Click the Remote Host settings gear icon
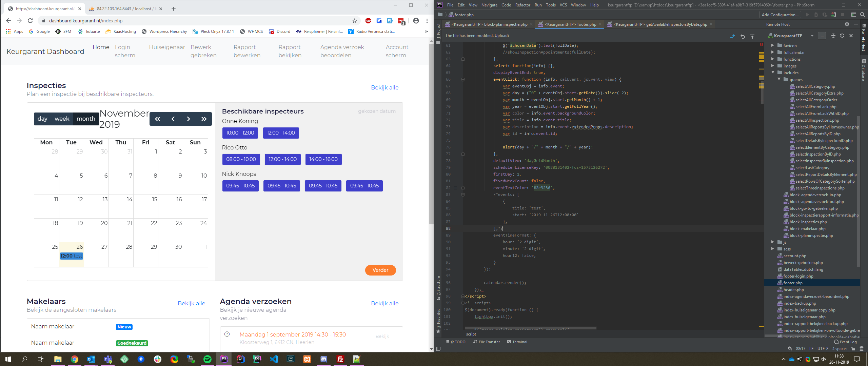 click(x=847, y=24)
